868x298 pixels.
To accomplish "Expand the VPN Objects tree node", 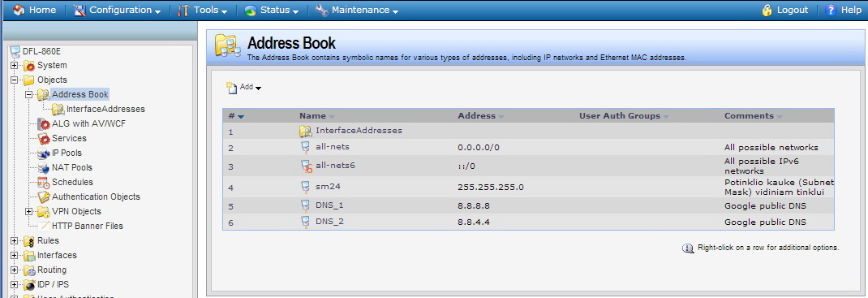I will 28,212.
